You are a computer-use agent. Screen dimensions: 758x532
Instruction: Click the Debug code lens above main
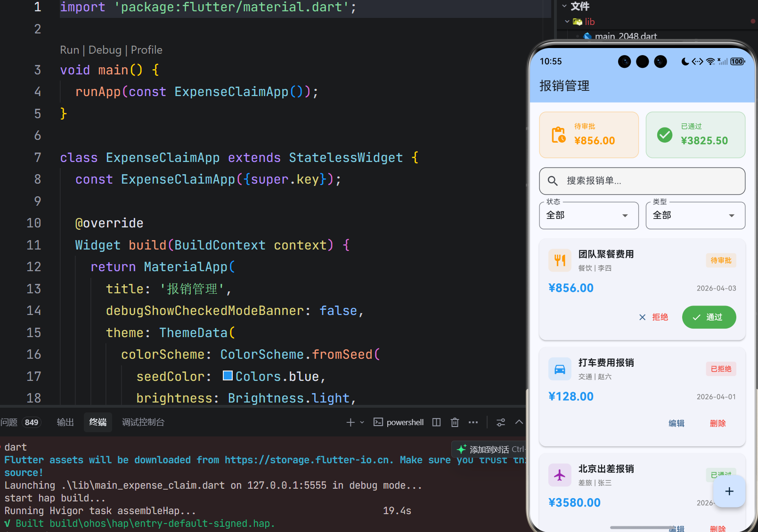[x=105, y=50]
